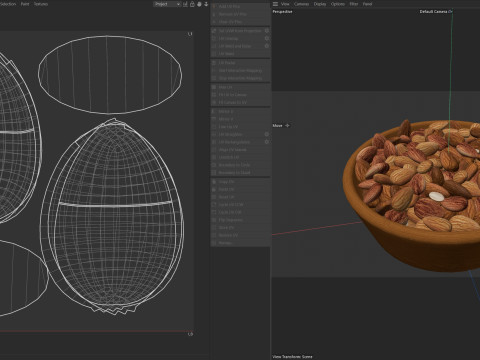Click the Paste UV command

click(240, 189)
